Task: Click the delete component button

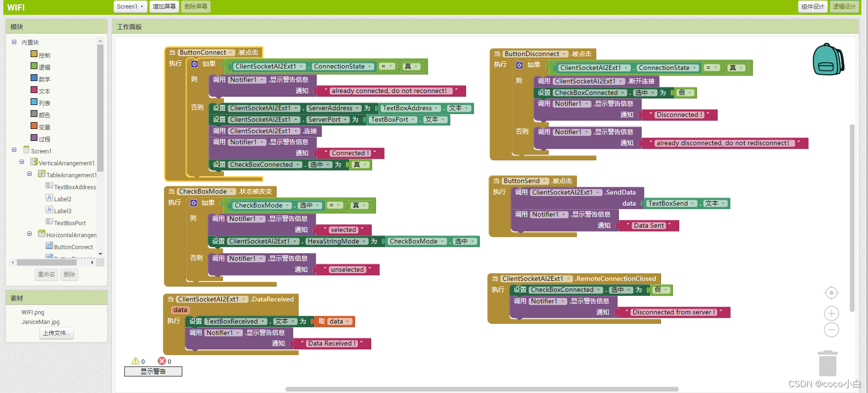Action: coord(69,275)
